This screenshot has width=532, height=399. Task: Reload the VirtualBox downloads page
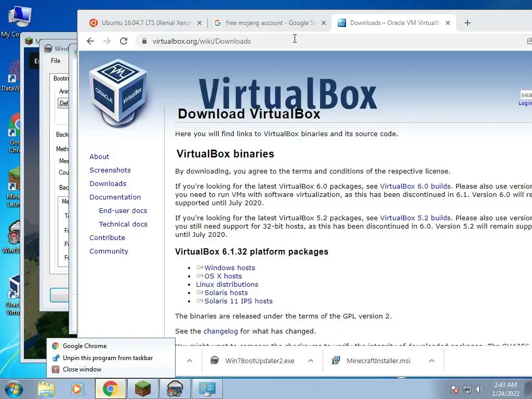[x=124, y=41]
